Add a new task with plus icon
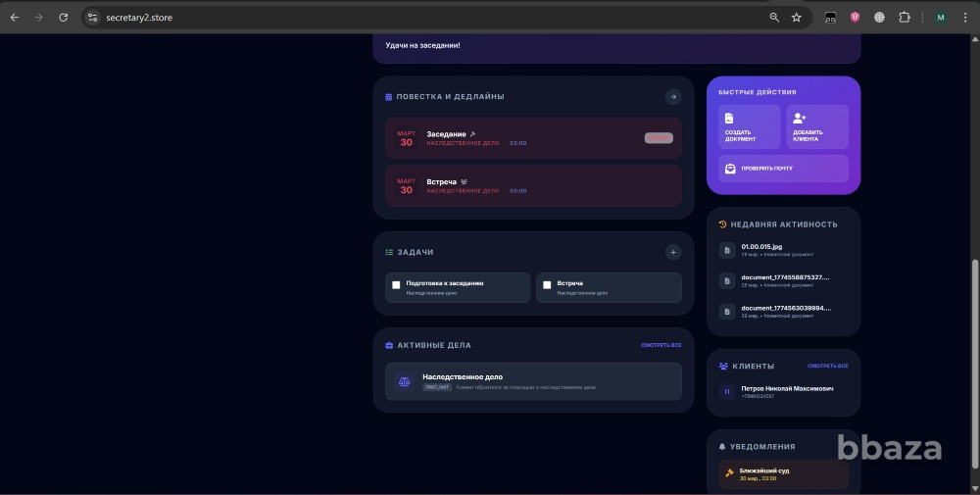980x495 pixels. click(672, 252)
